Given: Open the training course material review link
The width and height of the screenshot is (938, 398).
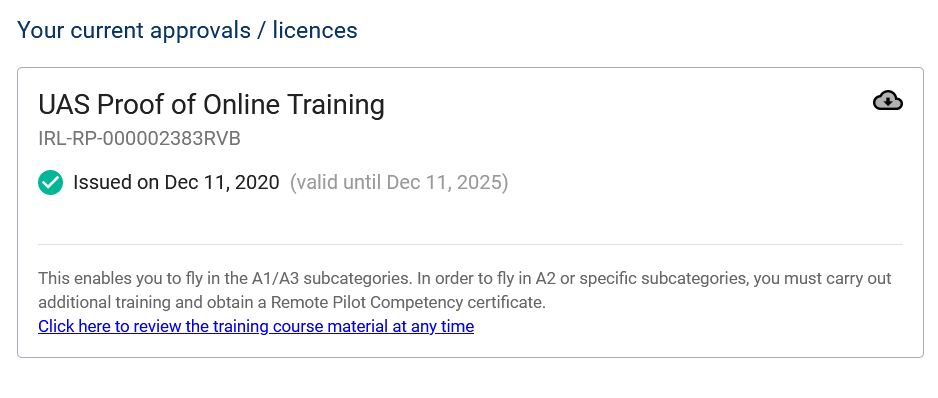Looking at the screenshot, I should (256, 327).
